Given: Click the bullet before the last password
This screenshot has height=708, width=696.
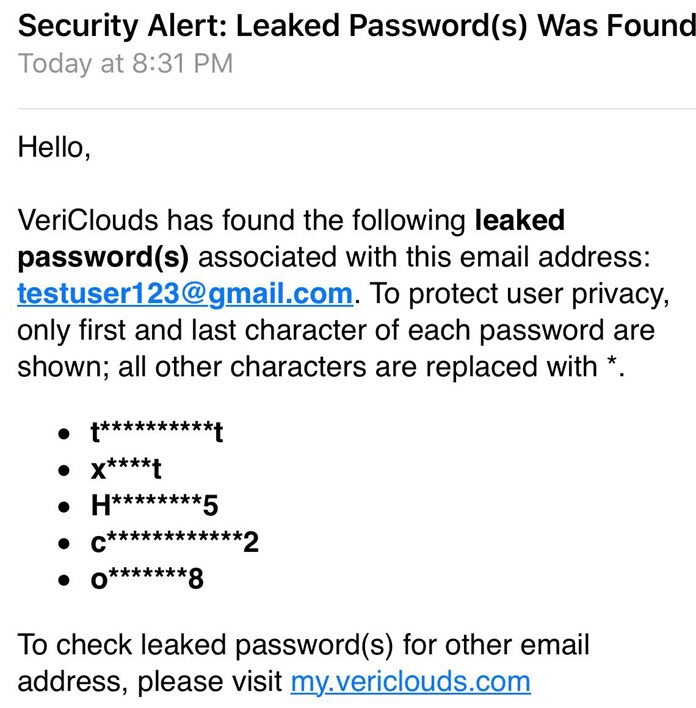Looking at the screenshot, I should (x=64, y=580).
